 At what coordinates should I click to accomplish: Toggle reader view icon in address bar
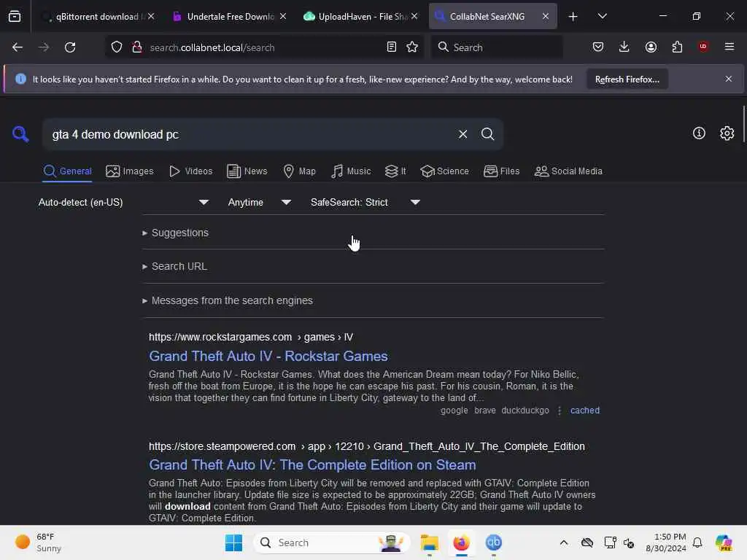point(392,47)
